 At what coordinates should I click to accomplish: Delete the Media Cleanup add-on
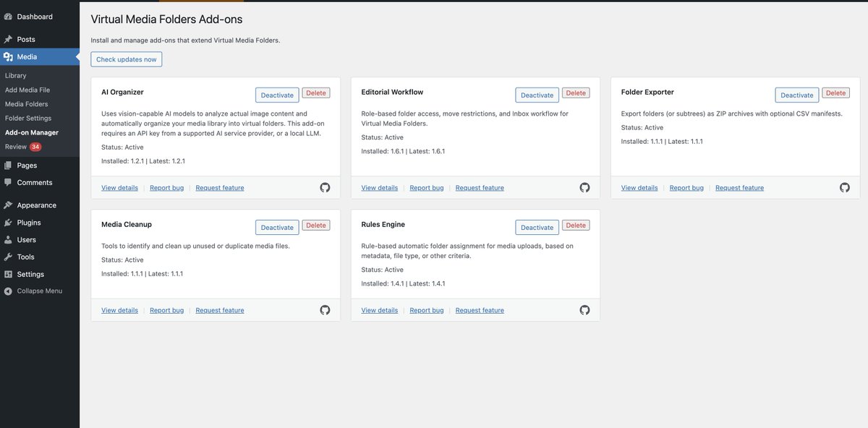316,226
